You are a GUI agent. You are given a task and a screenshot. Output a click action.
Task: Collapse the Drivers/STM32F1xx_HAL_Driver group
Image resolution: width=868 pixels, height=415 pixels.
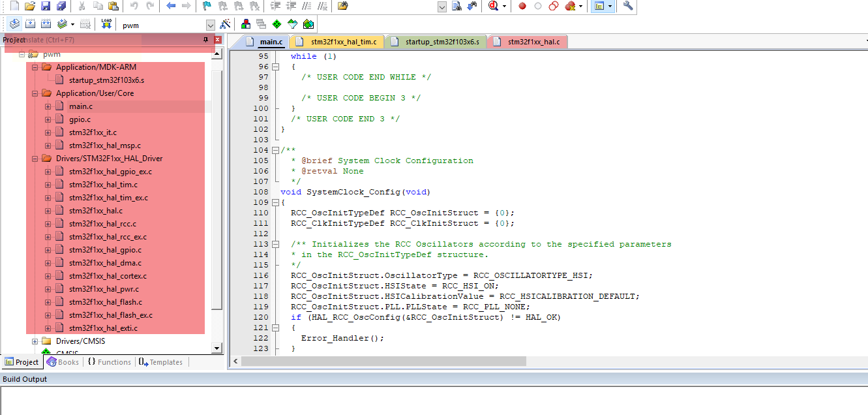pos(35,159)
